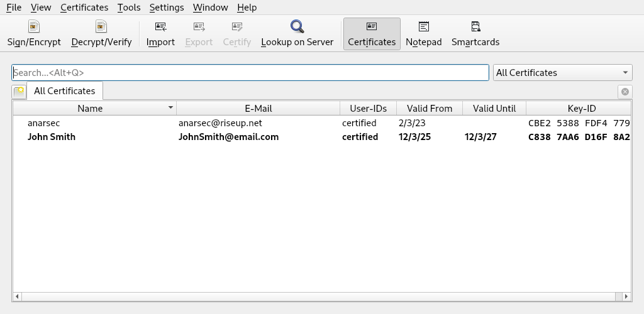Click the Key-ID starting with CBE2
Screen dimensions: 644x314
579,123
